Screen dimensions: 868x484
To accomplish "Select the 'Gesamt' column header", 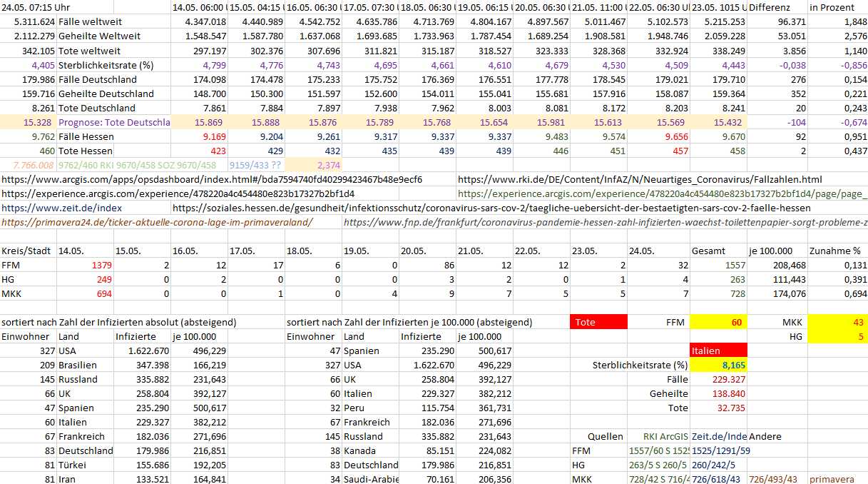I will click(x=709, y=251).
